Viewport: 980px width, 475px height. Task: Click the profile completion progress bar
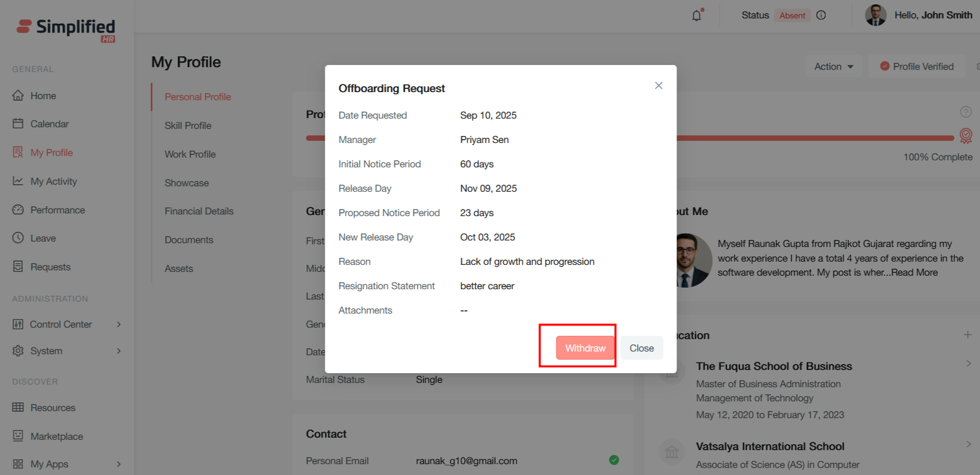(812, 138)
